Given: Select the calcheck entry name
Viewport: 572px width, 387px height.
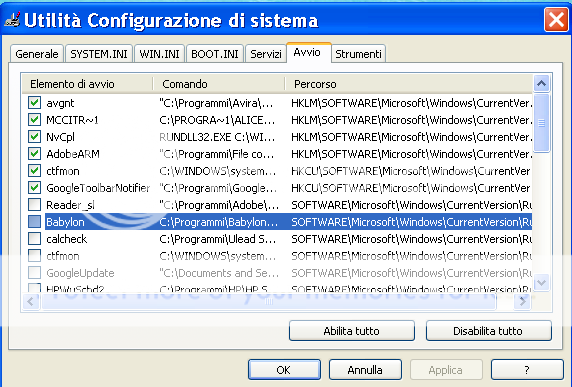Looking at the screenshot, I should [x=66, y=239].
